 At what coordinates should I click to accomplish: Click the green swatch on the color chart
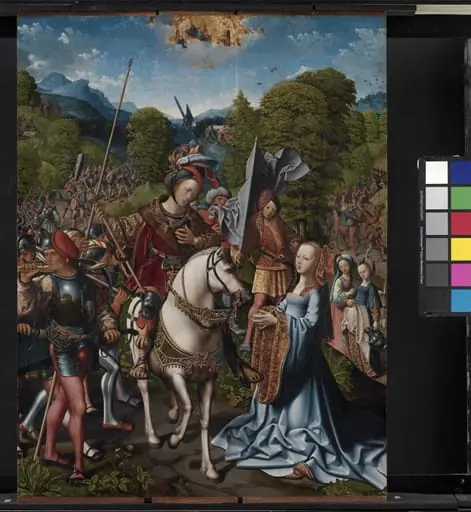[461, 198]
